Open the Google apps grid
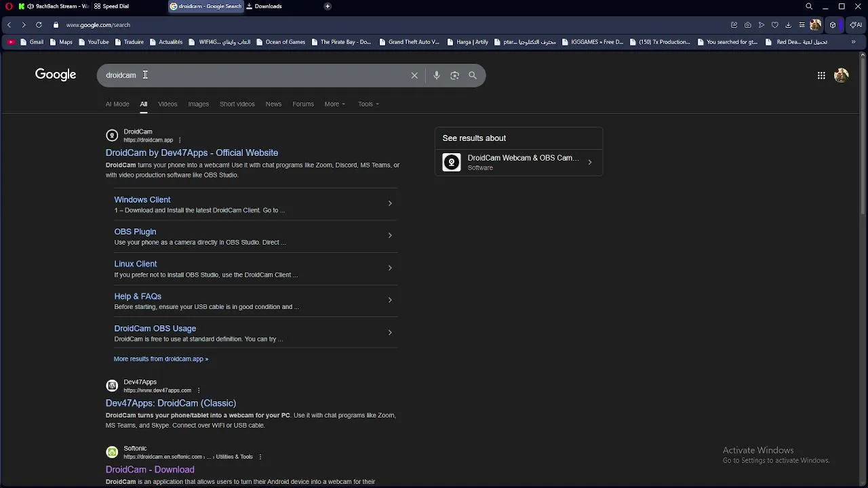Screen dimensions: 868x488 pos(821,75)
